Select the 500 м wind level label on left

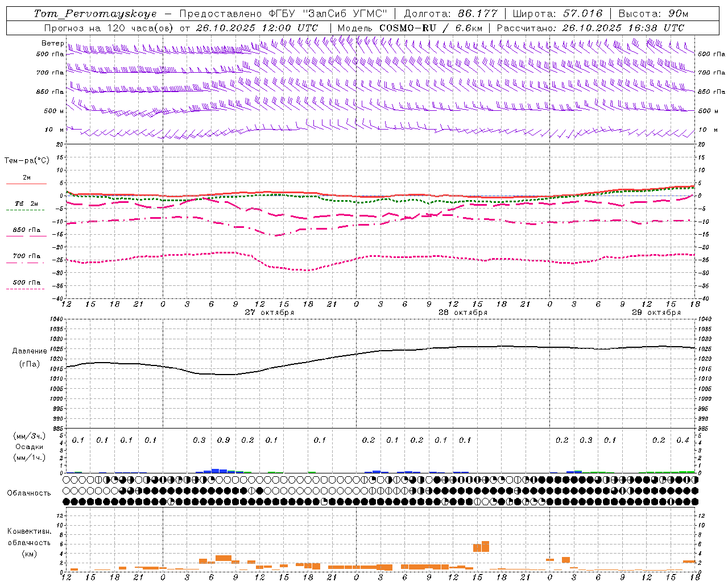tap(54, 111)
